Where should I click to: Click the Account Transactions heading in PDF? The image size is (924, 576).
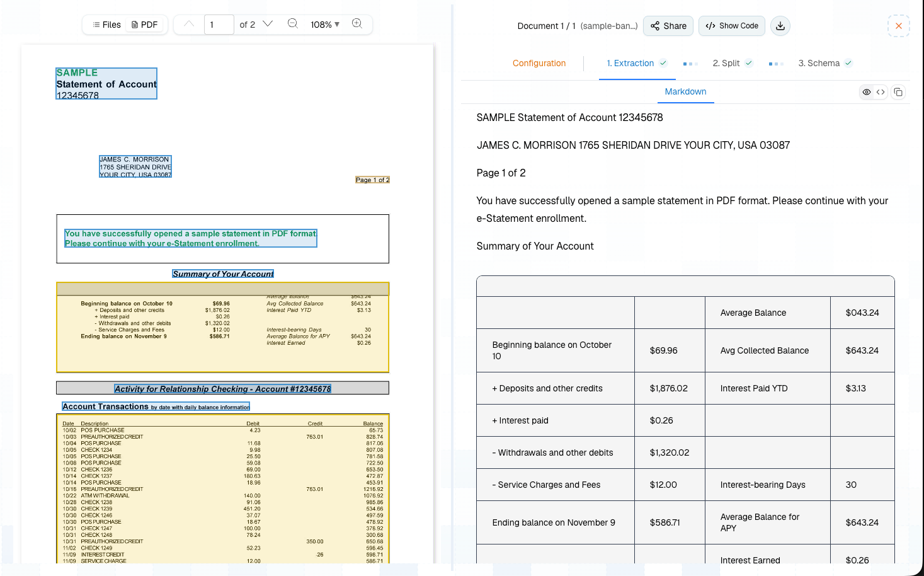156,406
